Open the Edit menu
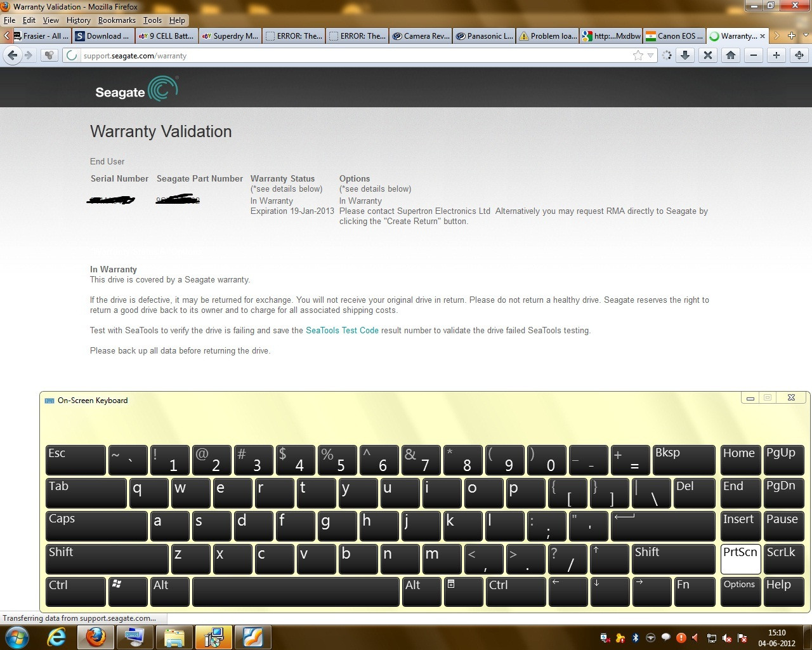812x650 pixels. pos(29,20)
